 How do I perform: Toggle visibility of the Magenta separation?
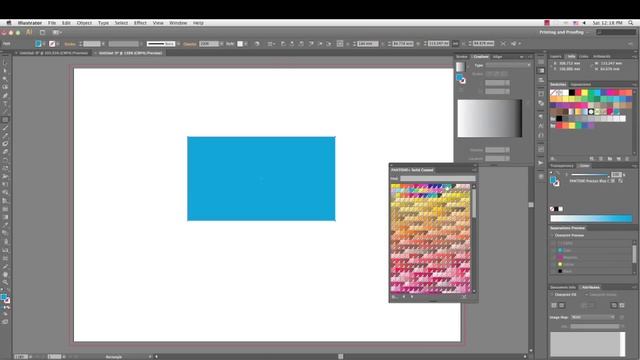(553, 257)
